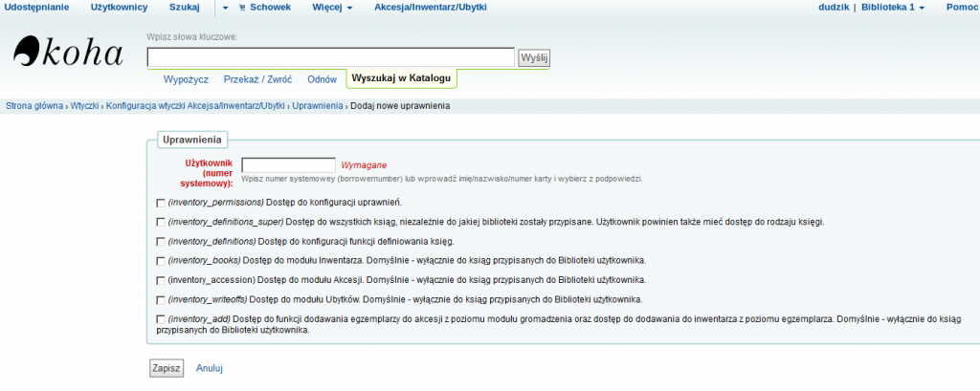Submit search with Wyślij button
Screen dimensions: 980x391
pyautogui.click(x=533, y=58)
